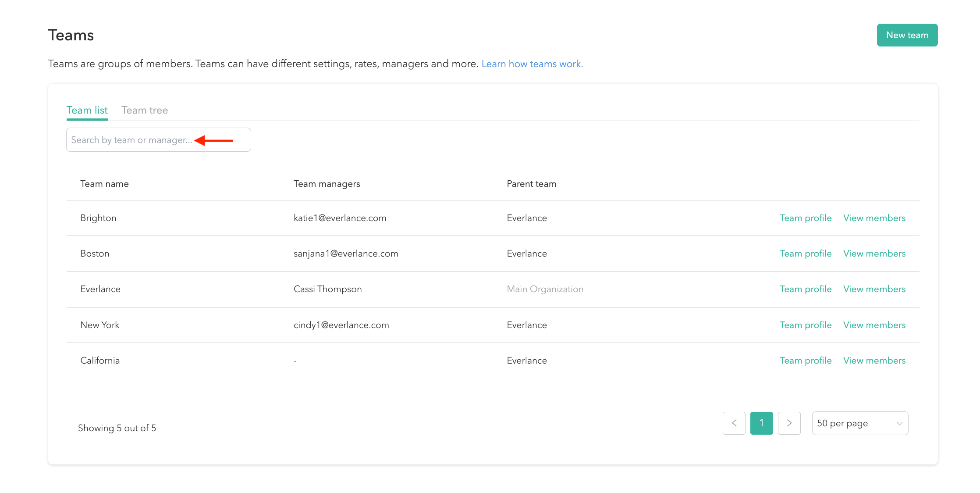Viewport: 980px width, 493px height.
Task: View members of Boston team
Action: tap(874, 254)
